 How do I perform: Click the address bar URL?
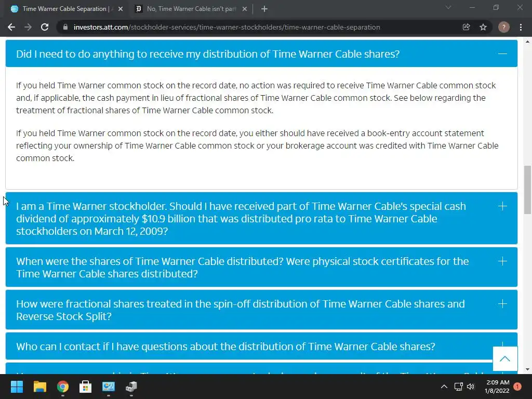(227, 27)
